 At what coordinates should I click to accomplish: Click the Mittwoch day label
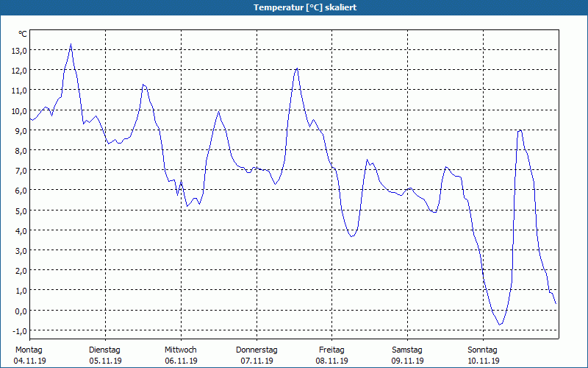(181, 350)
